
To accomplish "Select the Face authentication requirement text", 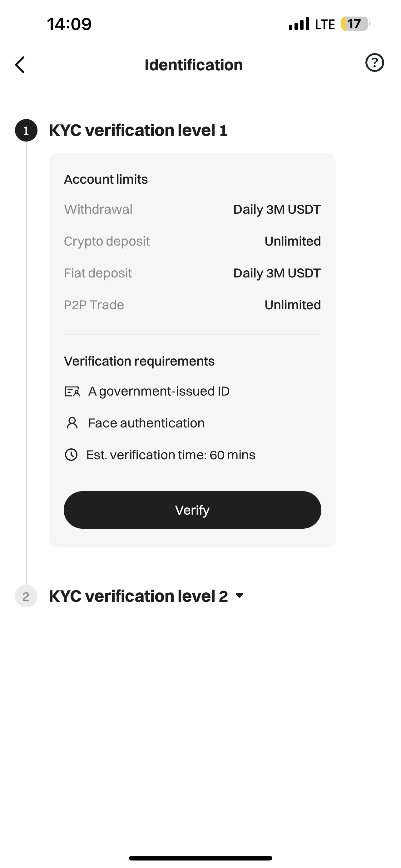I will pos(146,423).
